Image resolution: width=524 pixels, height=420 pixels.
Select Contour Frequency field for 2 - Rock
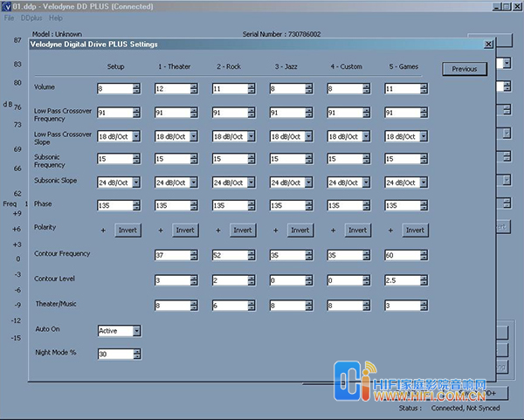(x=229, y=256)
